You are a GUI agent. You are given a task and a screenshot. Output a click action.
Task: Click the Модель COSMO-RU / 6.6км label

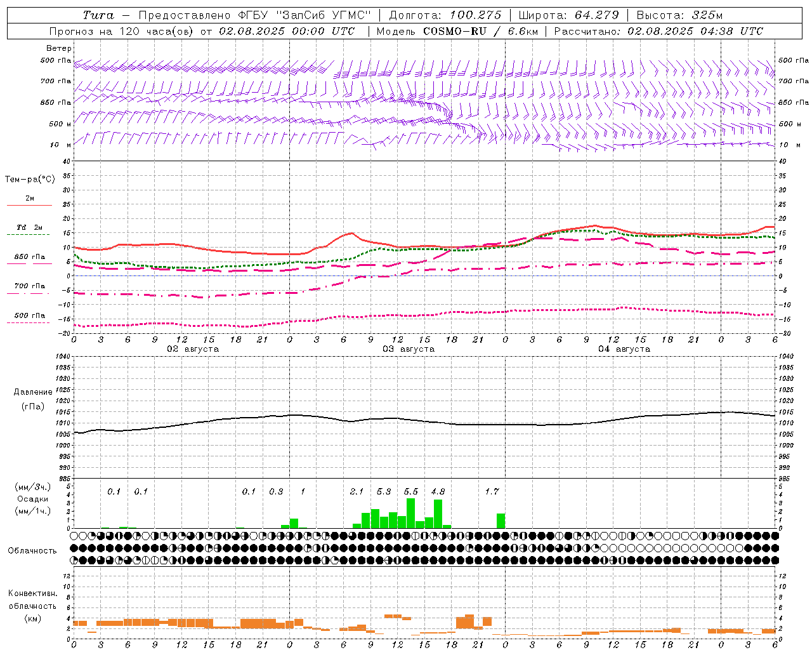[457, 31]
